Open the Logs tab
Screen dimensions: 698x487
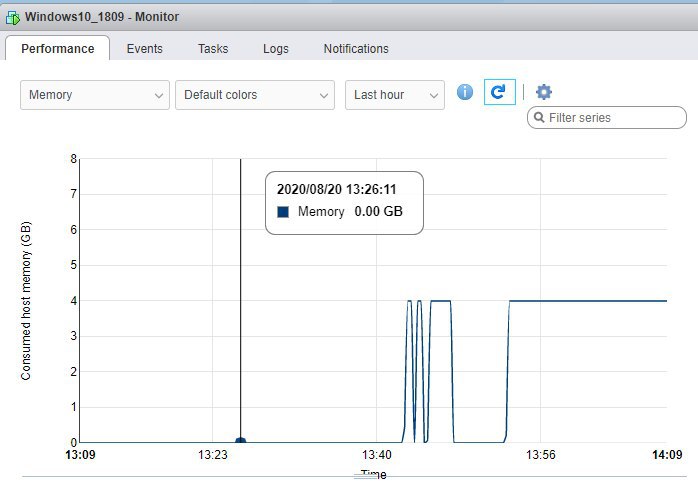(x=276, y=49)
